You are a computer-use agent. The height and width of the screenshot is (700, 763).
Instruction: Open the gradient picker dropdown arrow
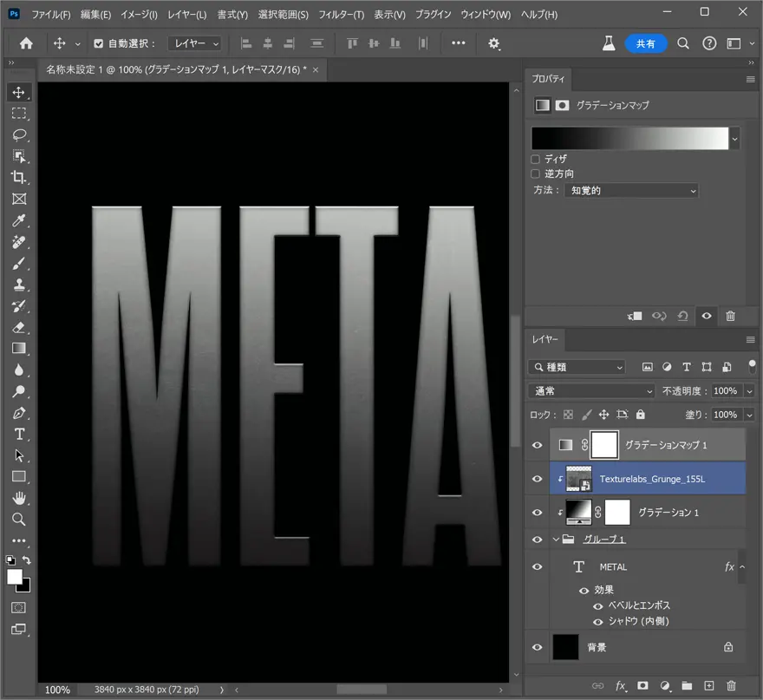[734, 139]
